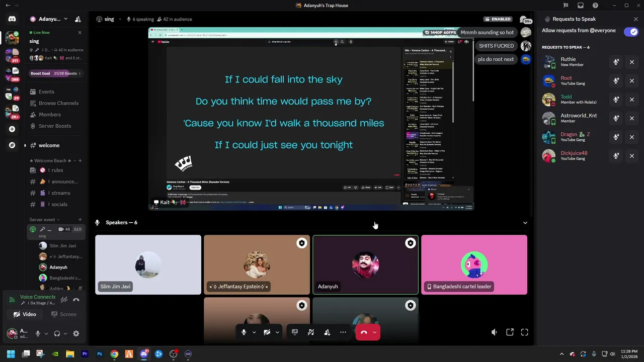Add channel to Welcome Beach category

80,160
